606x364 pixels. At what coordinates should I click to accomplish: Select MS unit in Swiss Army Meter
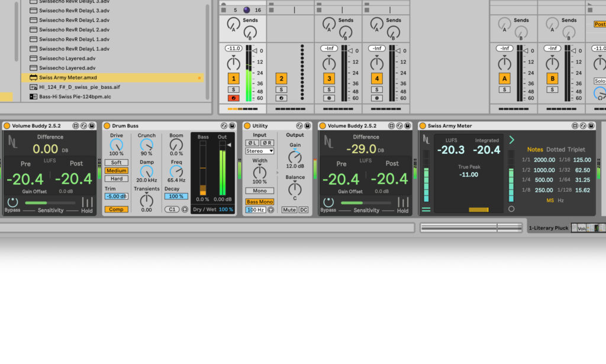[550, 200]
